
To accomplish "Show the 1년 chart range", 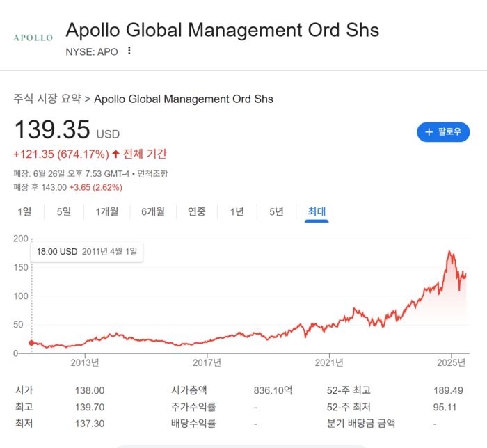I will coord(237,211).
